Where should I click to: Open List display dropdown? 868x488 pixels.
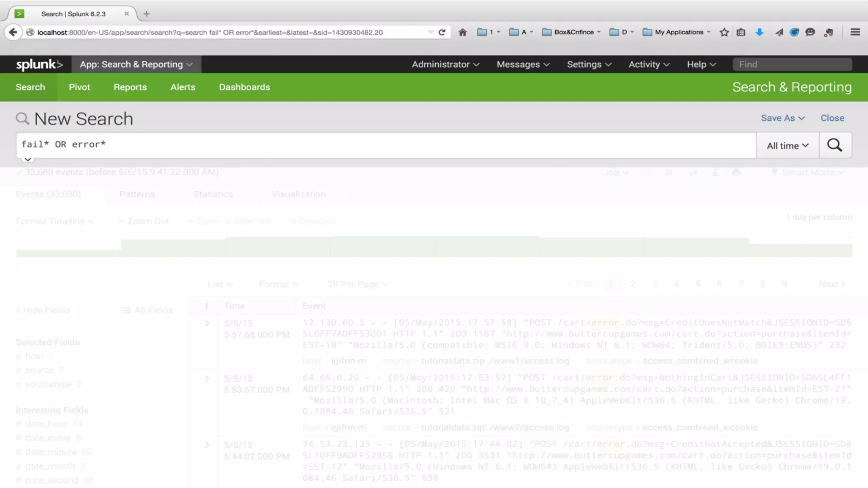click(220, 284)
